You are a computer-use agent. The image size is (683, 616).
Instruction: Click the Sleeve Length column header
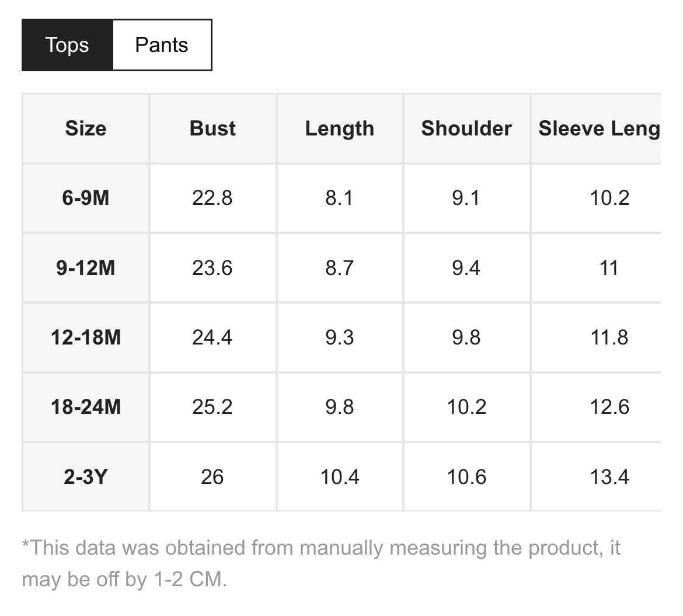click(596, 128)
